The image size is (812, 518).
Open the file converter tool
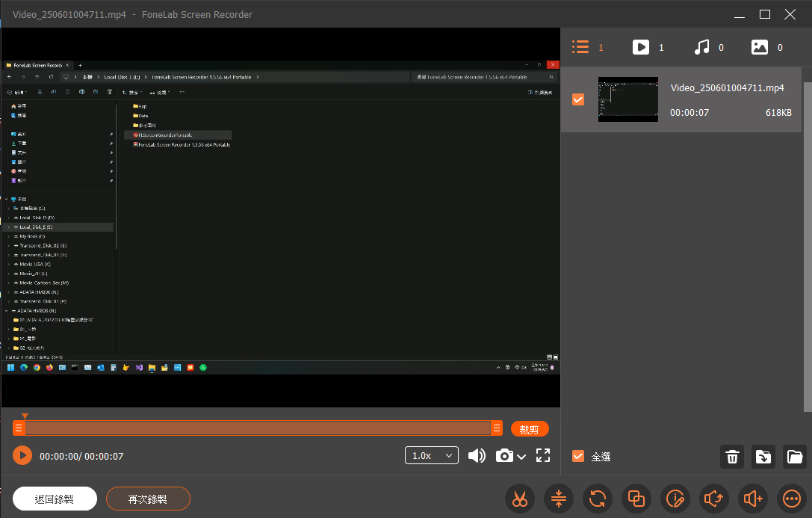point(597,499)
